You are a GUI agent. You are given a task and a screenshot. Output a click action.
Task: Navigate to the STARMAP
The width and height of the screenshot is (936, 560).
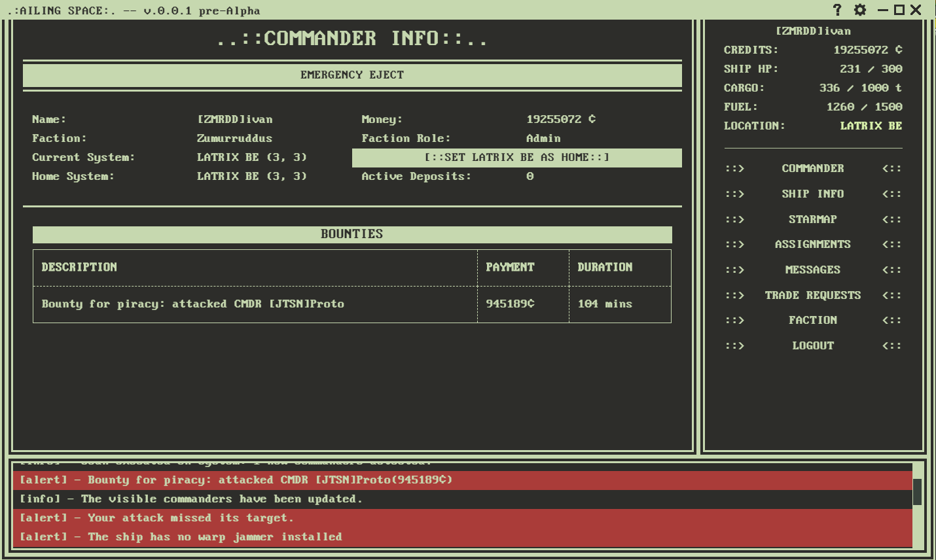point(812,219)
